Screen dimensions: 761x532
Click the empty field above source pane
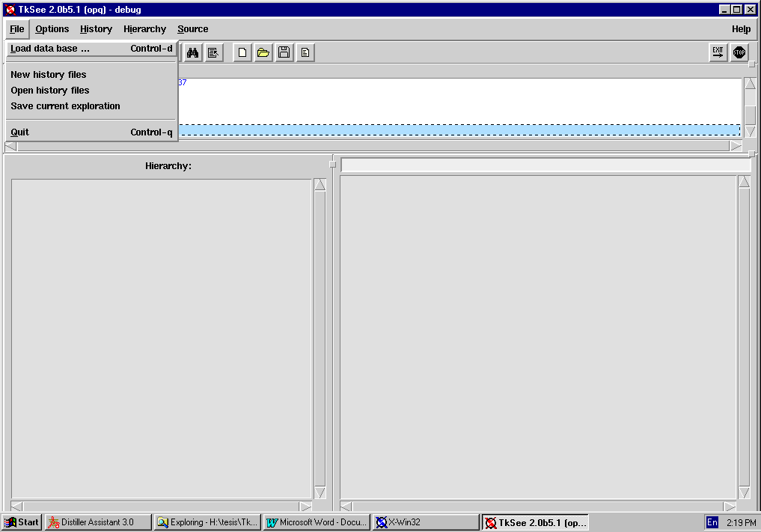[545, 165]
